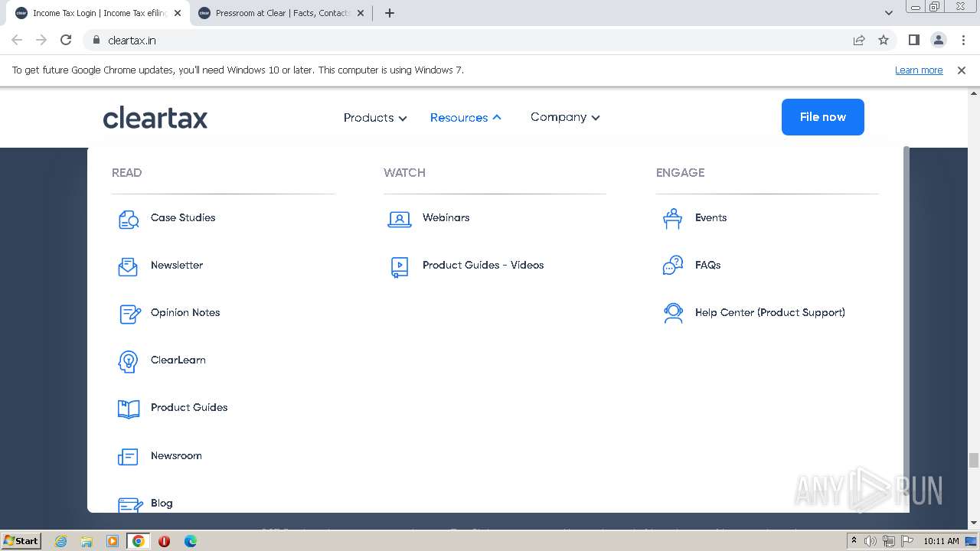Screen dimensions: 980x551
Task: Open the Blog link
Action: pyautogui.click(x=162, y=503)
